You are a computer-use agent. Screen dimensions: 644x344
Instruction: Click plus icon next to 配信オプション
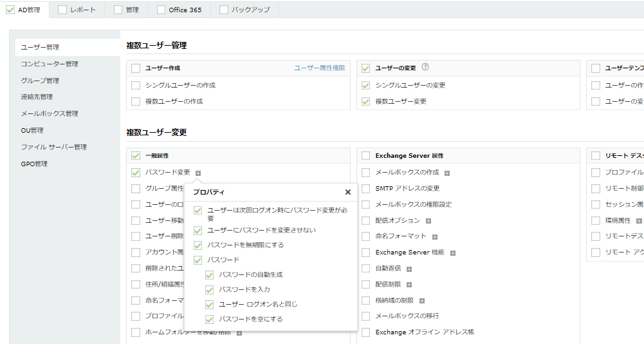pos(428,221)
